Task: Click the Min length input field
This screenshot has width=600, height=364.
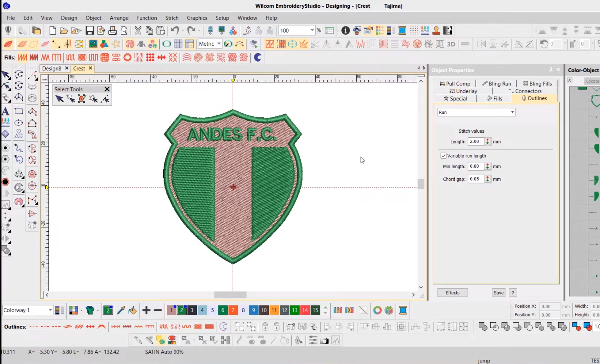Action: click(x=477, y=166)
